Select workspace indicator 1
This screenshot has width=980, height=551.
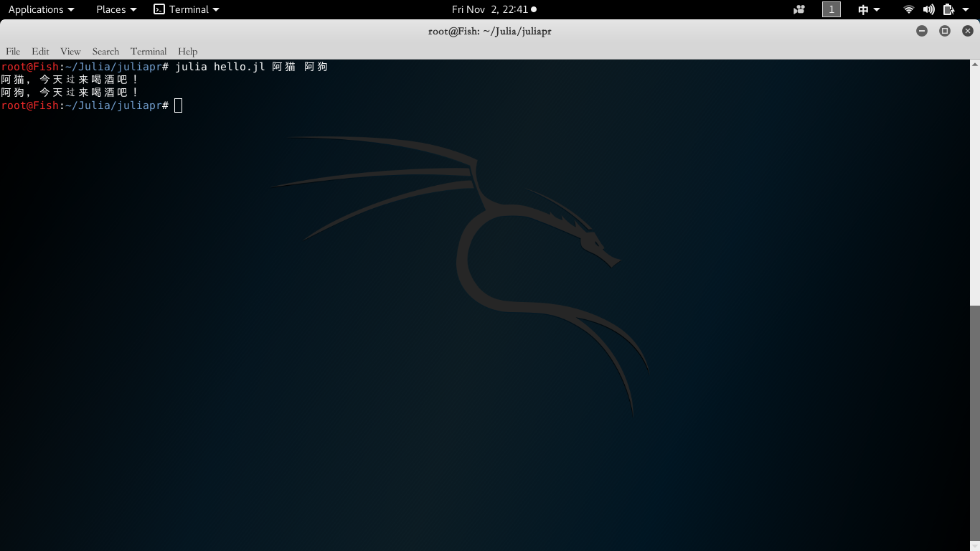coord(831,9)
